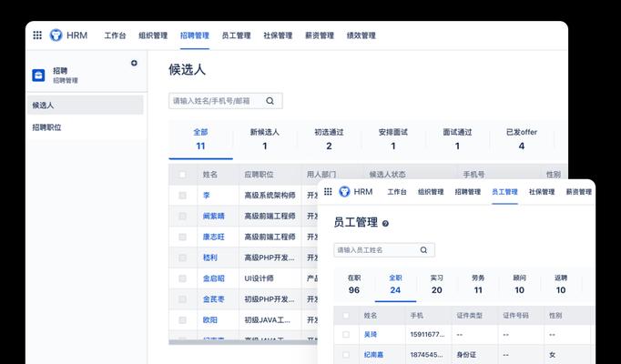This screenshot has height=364, width=621.
Task: Check the box for employee 纪南嘉
Action: [346, 355]
